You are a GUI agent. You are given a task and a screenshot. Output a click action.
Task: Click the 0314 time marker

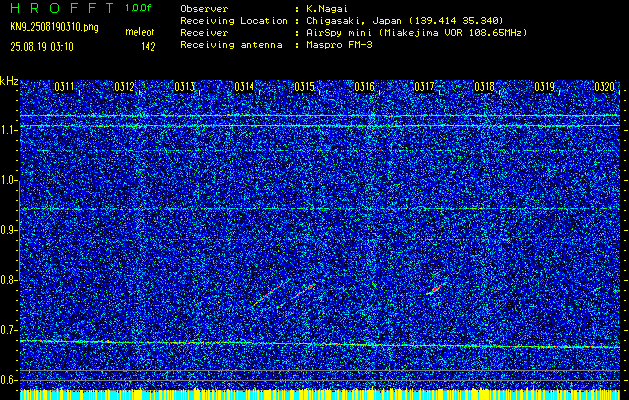[244, 87]
